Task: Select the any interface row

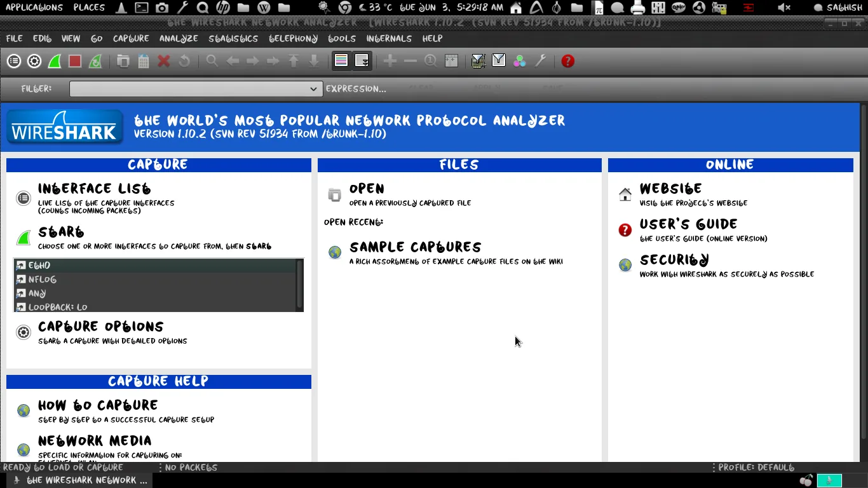Action: tap(154, 294)
